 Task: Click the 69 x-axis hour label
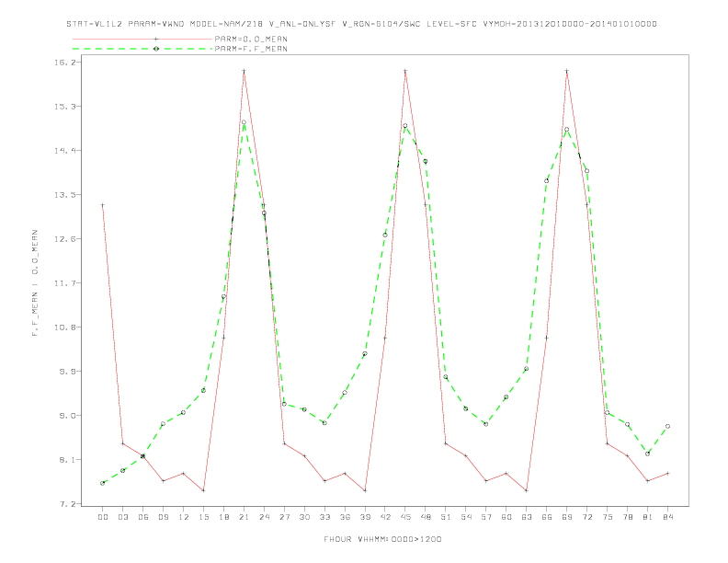[x=567, y=517]
